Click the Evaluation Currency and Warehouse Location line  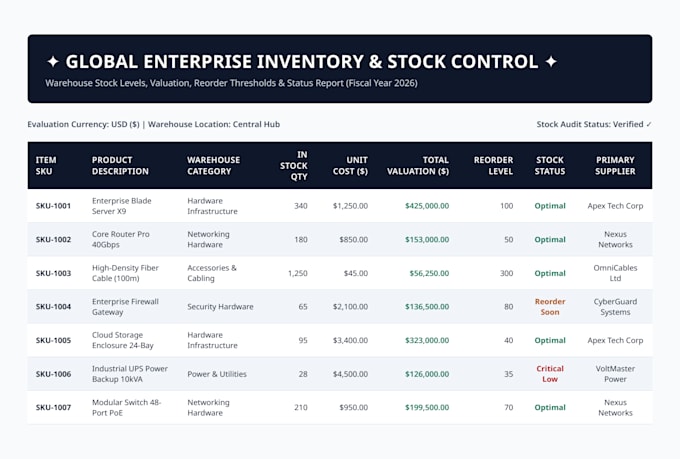click(x=154, y=125)
